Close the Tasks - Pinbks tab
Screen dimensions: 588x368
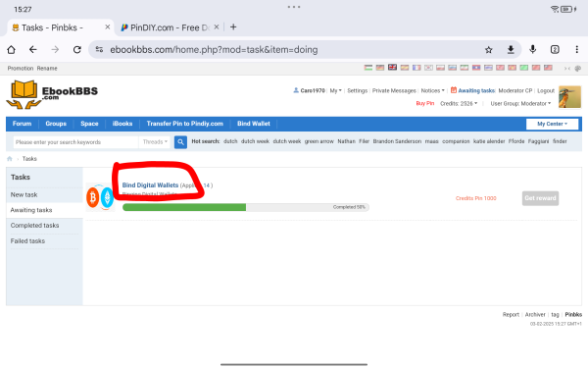pyautogui.click(x=107, y=27)
